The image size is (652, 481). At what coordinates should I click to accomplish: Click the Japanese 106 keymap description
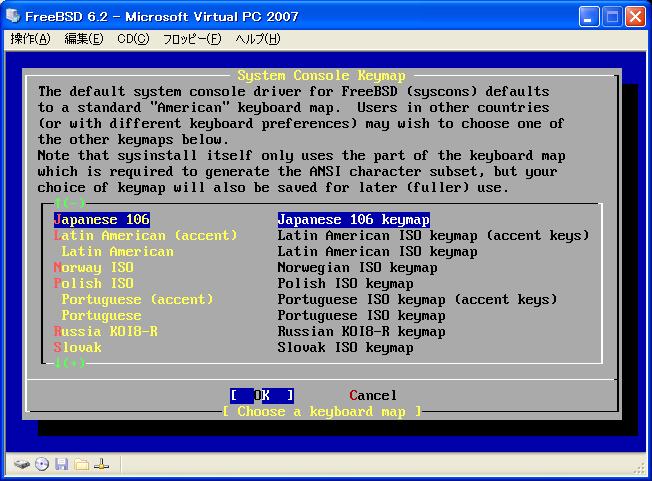tap(353, 220)
